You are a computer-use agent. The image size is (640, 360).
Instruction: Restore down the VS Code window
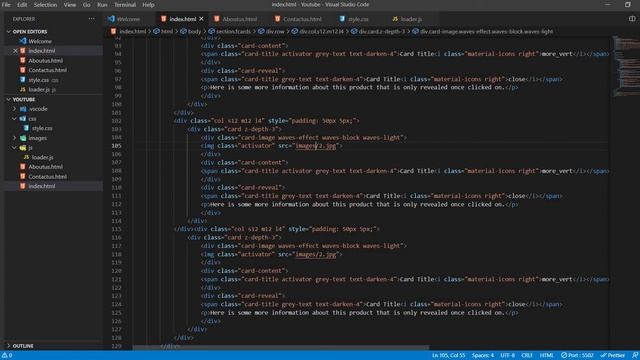point(627,4)
